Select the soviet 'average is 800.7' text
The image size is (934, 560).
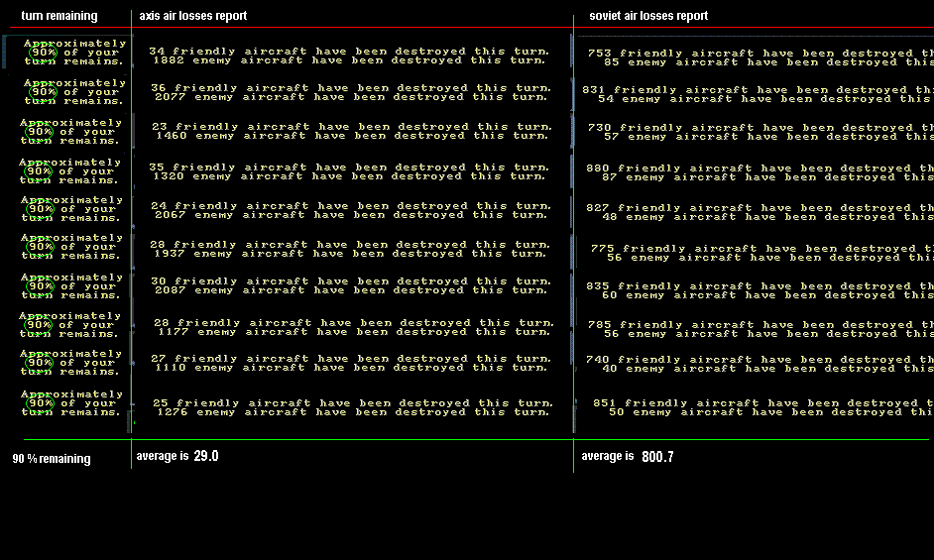point(628,457)
